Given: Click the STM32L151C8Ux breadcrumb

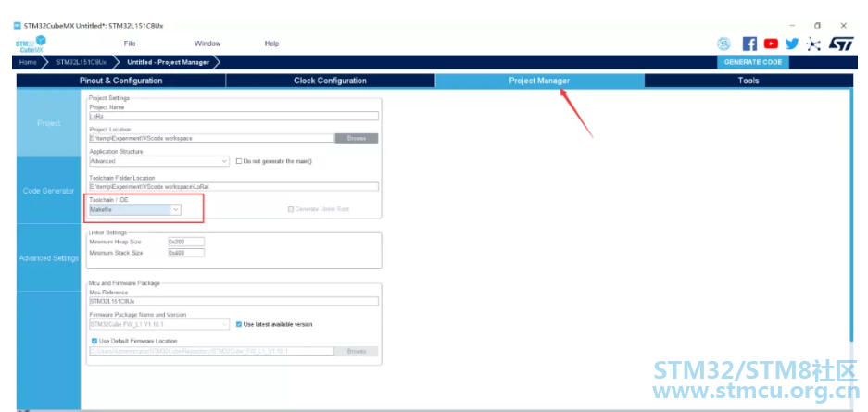Looking at the screenshot, I should pyautogui.click(x=81, y=62).
